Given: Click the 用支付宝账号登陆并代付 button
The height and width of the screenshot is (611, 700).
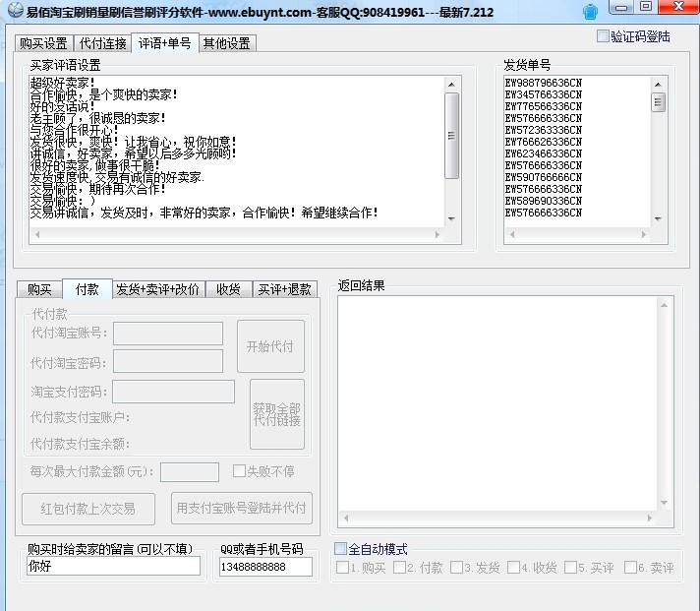Looking at the screenshot, I should (x=242, y=509).
